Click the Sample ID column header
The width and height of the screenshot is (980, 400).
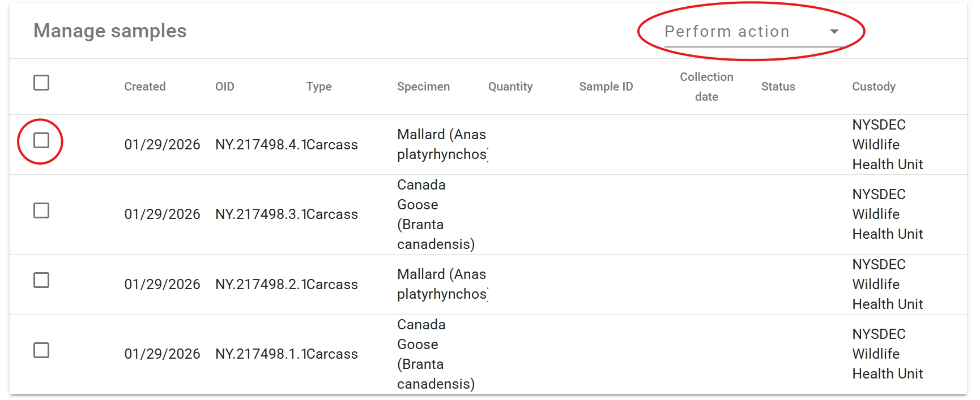606,86
